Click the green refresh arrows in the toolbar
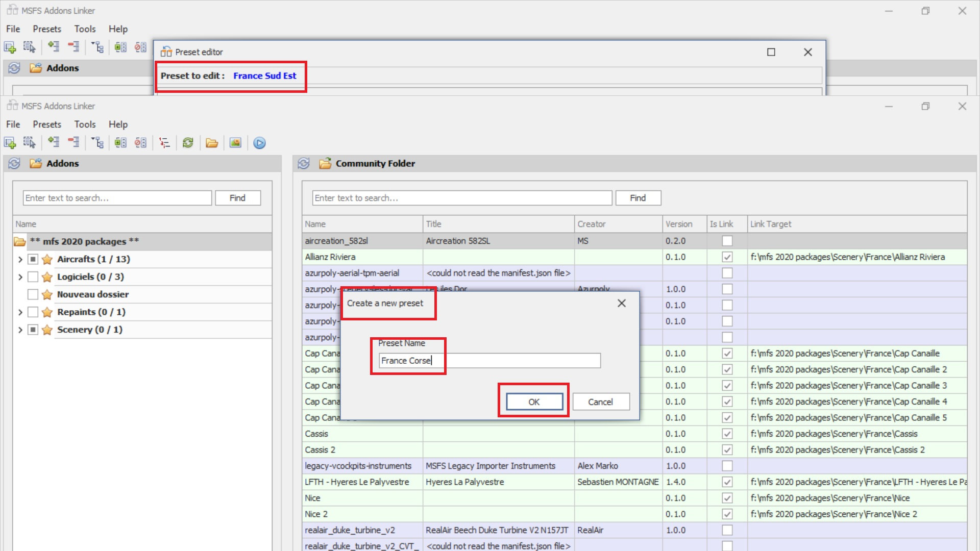Image resolution: width=980 pixels, height=551 pixels. tap(188, 143)
